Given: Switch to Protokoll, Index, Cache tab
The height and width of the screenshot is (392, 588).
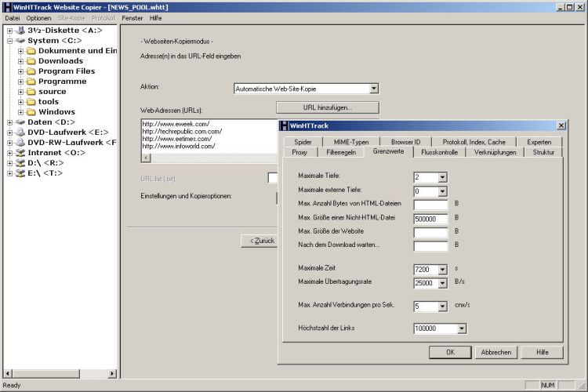Looking at the screenshot, I should pos(474,142).
